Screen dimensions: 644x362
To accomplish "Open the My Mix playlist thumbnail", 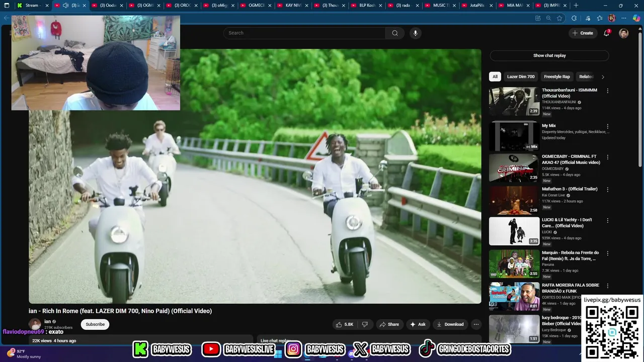I will 514,136.
